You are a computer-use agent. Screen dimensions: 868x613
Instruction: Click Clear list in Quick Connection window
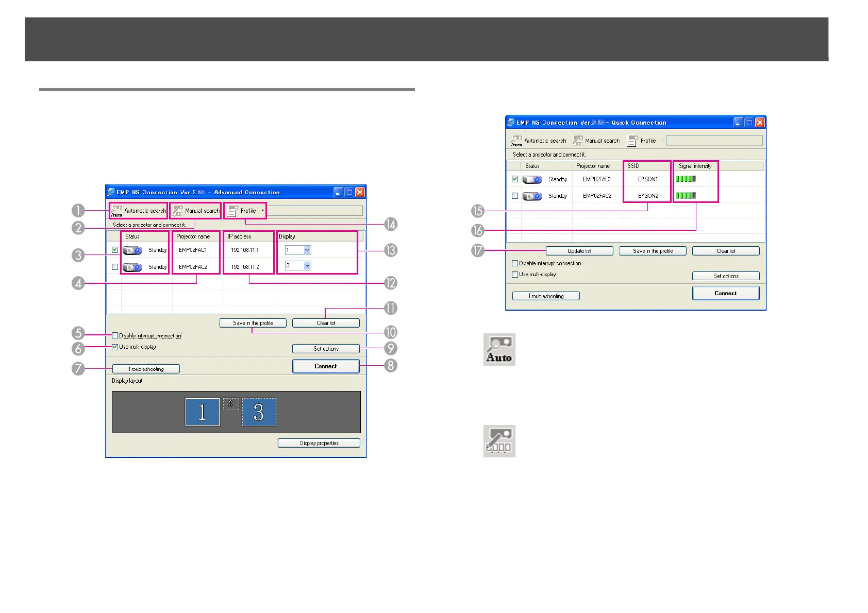click(x=726, y=251)
